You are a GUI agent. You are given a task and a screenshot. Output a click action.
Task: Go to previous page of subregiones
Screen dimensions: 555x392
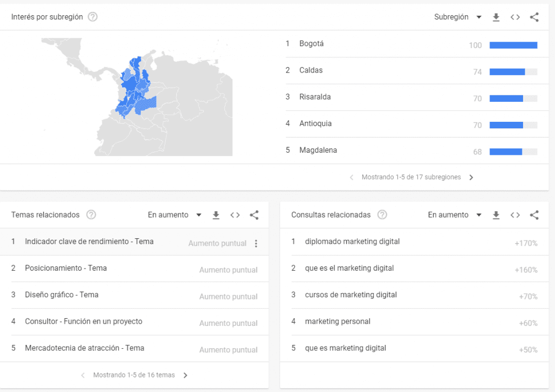pos(351,178)
